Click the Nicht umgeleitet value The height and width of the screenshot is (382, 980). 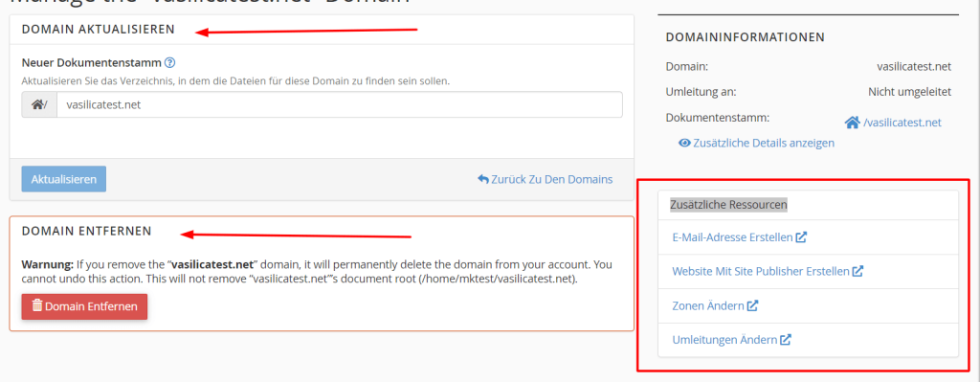(x=909, y=92)
